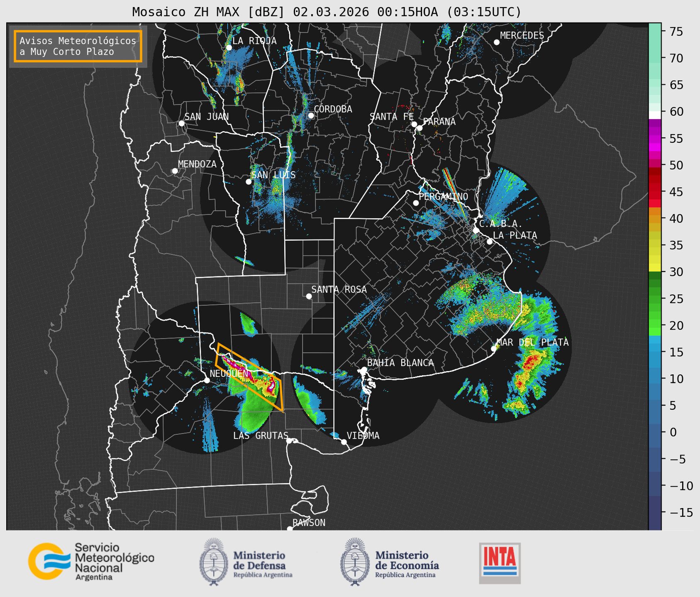Select the PARANÁ city label
Image resolution: width=700 pixels, height=597 pixels.
coord(439,121)
